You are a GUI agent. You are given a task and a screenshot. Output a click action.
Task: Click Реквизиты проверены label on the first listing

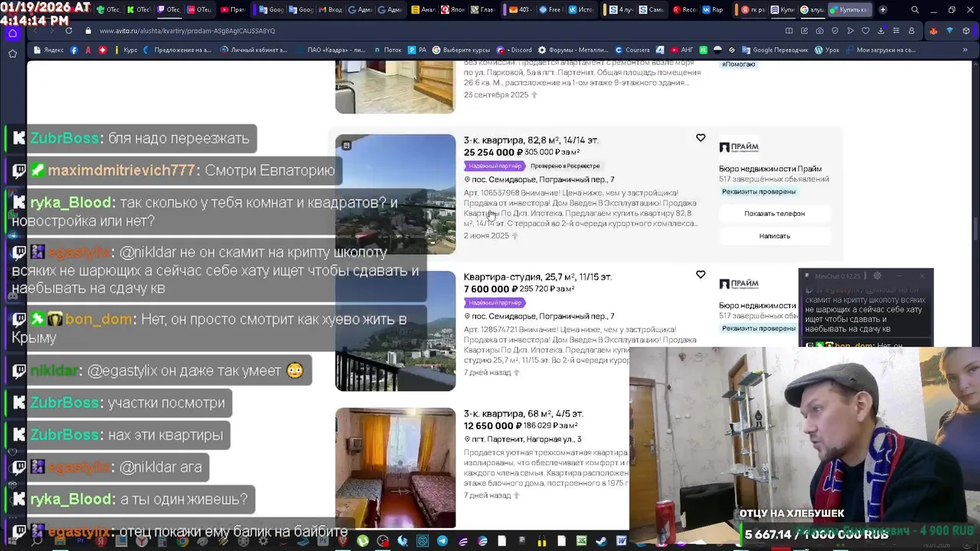click(759, 191)
